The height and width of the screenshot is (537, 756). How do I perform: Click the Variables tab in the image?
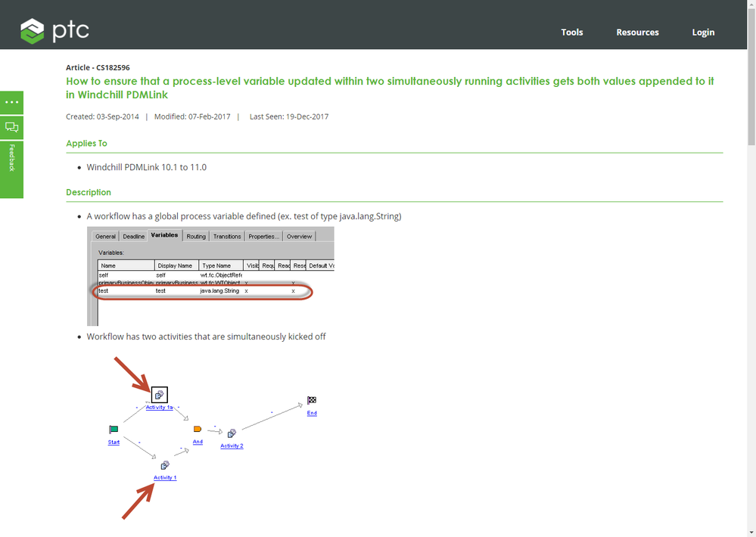click(x=164, y=235)
